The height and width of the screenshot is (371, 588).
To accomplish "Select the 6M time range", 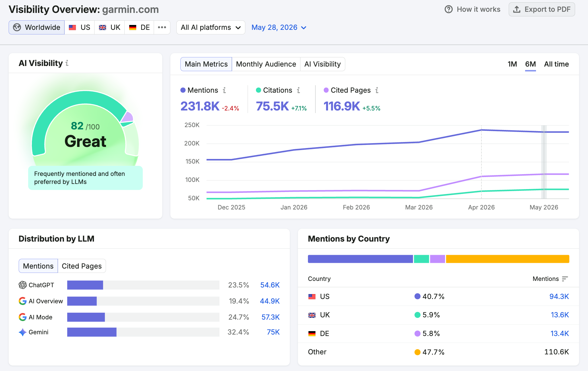I will (x=530, y=64).
